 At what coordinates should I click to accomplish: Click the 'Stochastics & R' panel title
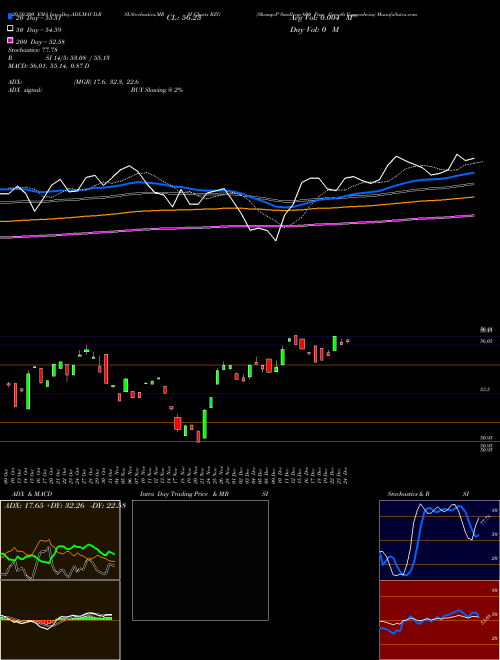[409, 494]
